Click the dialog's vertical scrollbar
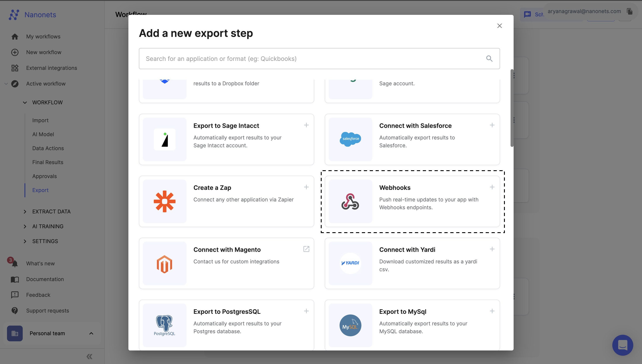 tap(512, 108)
